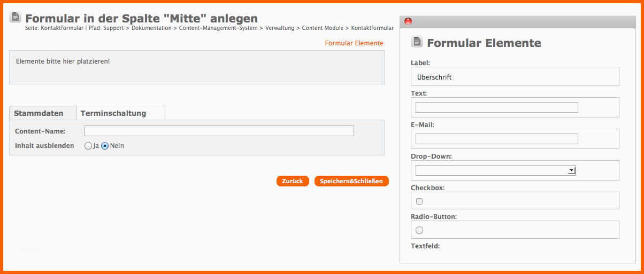Switch to the Stammdaten tab
This screenshot has height=274, width=644.
(39, 113)
